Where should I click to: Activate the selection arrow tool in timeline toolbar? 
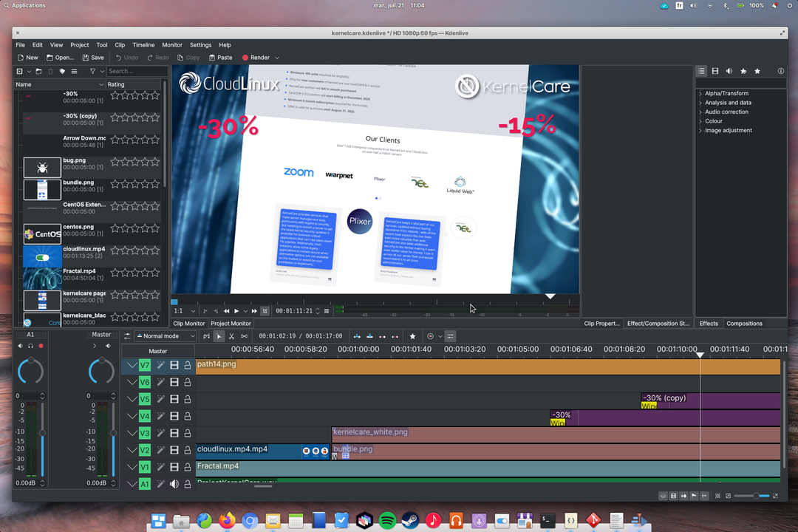pyautogui.click(x=219, y=336)
